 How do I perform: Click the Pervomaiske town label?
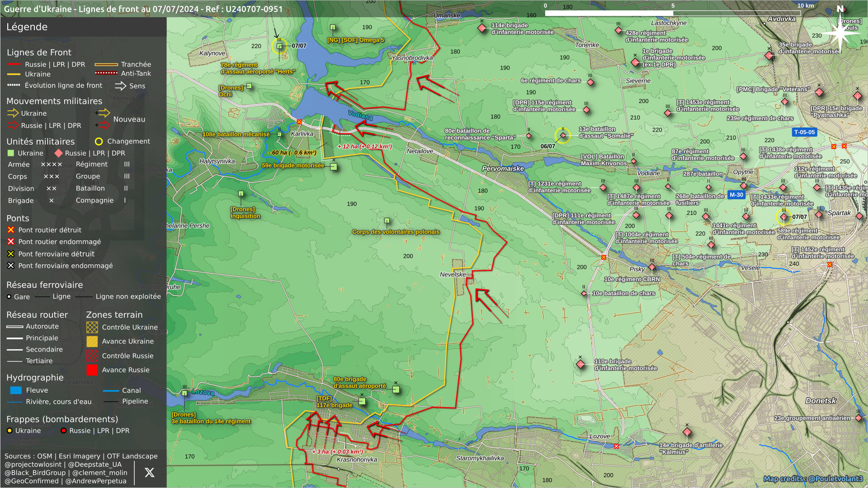503,169
